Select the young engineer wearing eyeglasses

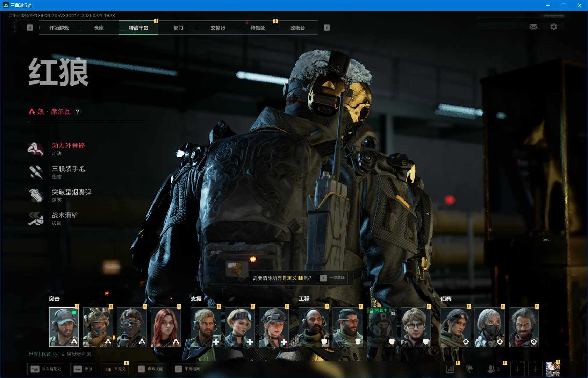click(416, 327)
